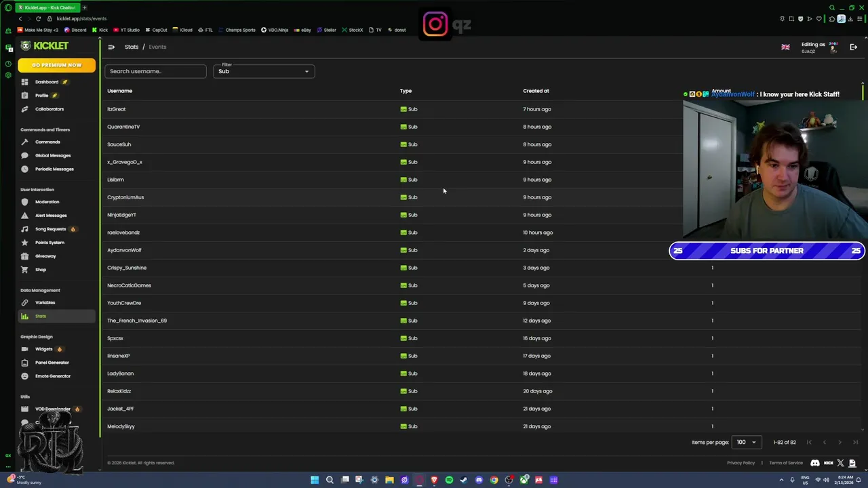868x488 pixels.
Task: Click the Go Premium Now button
Action: [57, 65]
